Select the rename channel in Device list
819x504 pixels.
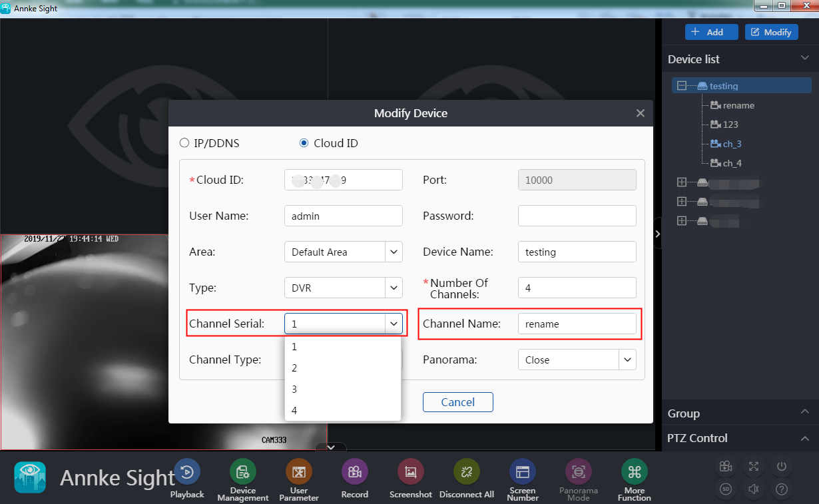(x=732, y=105)
